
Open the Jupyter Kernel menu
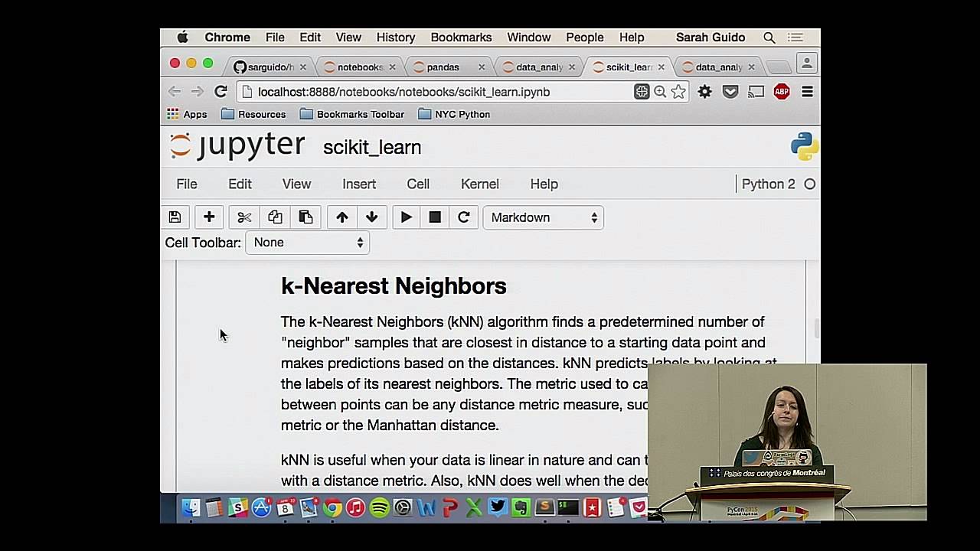(x=480, y=184)
